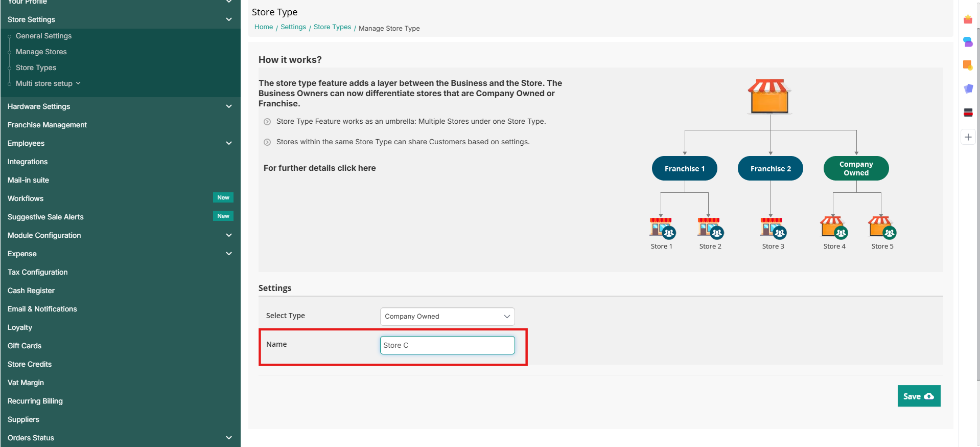The image size is (980, 447).
Task: Click the star basket icon in right sidebar
Action: coord(968,19)
